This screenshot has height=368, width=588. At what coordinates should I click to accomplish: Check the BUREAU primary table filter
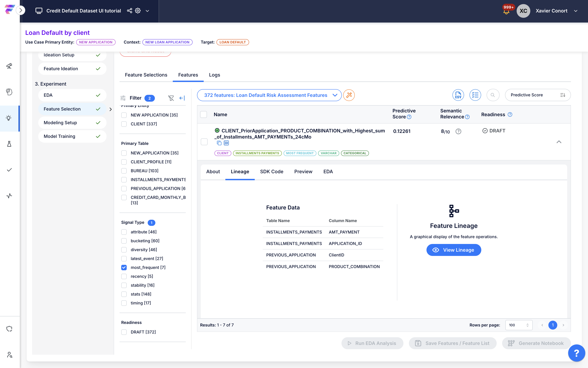click(x=124, y=171)
